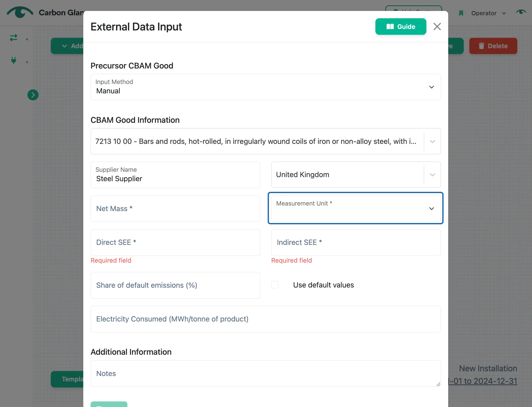
Task: Focus the Supplier Name field
Action: pos(175,175)
